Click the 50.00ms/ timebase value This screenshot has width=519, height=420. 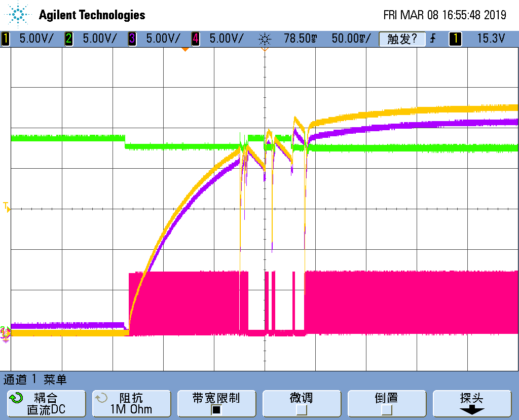point(352,39)
